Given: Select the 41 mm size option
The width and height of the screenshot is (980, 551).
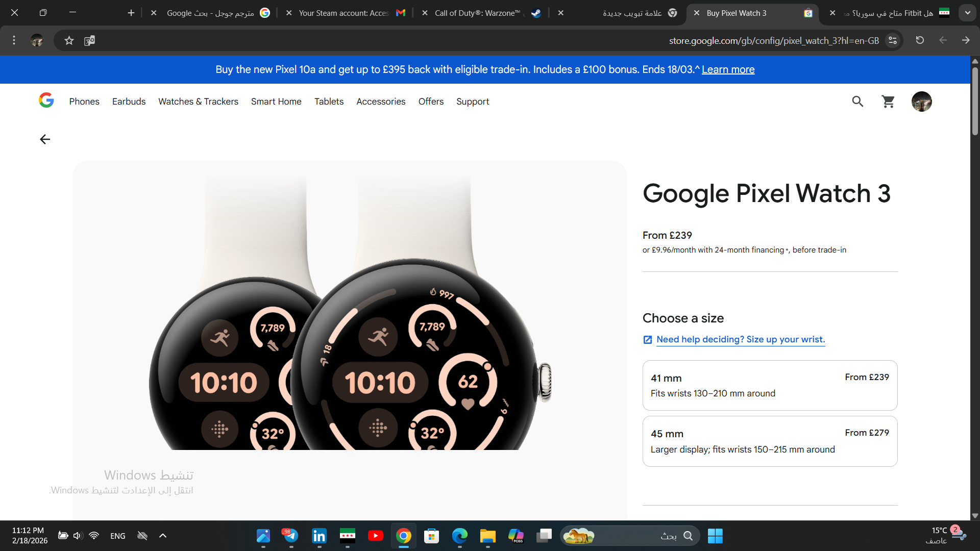Looking at the screenshot, I should (770, 385).
